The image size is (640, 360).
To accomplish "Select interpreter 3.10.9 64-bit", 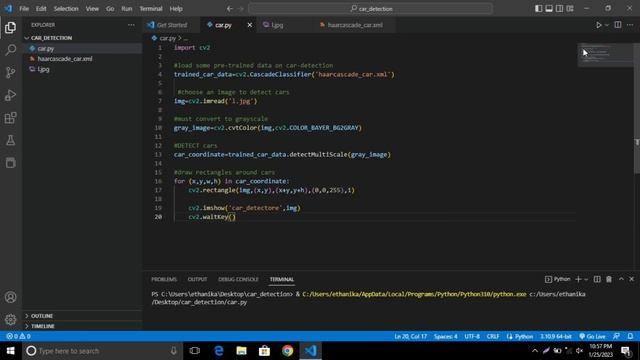I will tap(556, 336).
